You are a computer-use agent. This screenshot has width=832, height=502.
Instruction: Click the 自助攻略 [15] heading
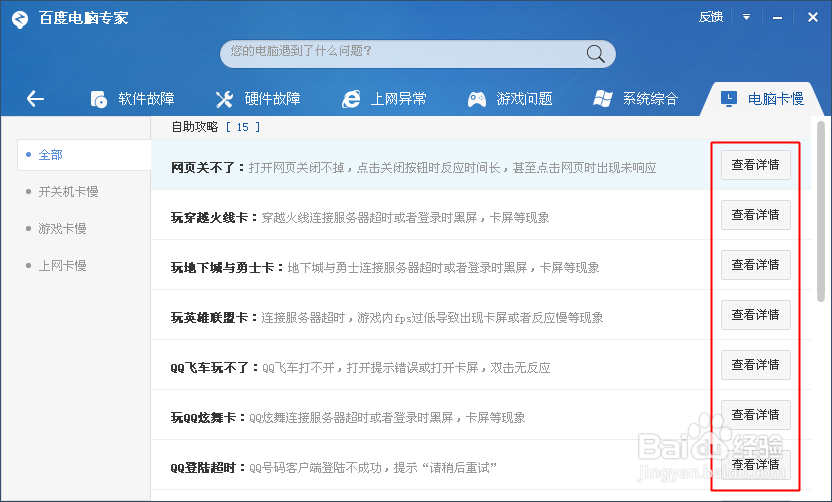tap(215, 127)
